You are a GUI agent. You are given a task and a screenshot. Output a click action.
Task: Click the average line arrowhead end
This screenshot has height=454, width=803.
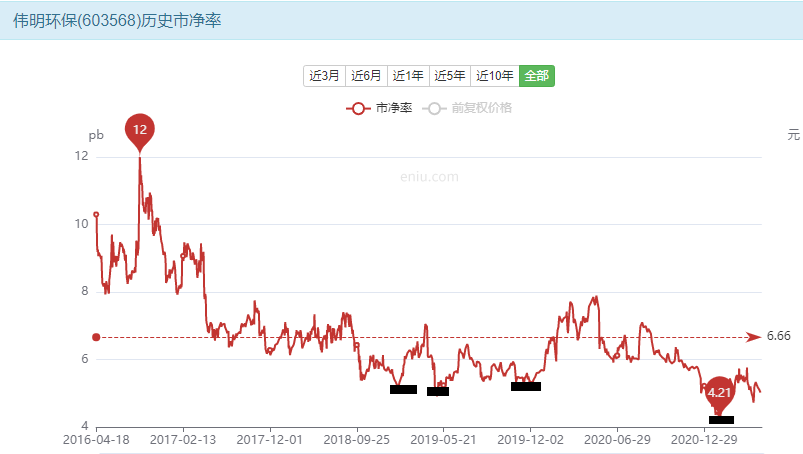point(753,337)
